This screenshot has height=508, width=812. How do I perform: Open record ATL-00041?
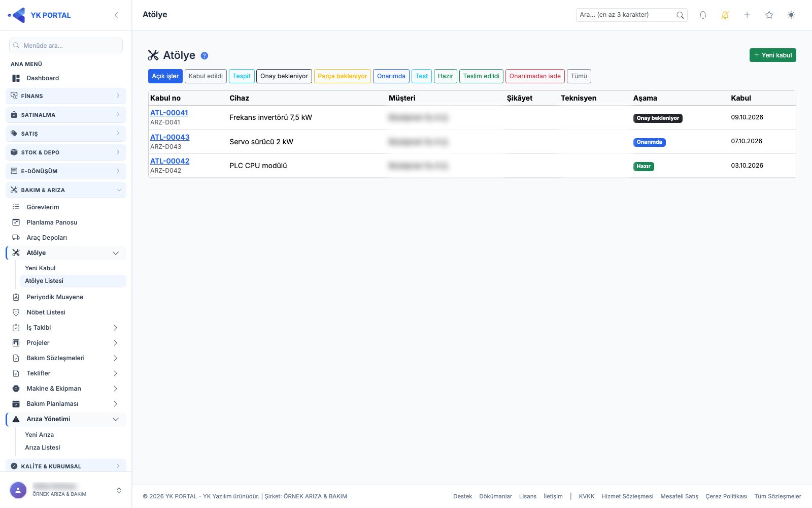point(169,113)
